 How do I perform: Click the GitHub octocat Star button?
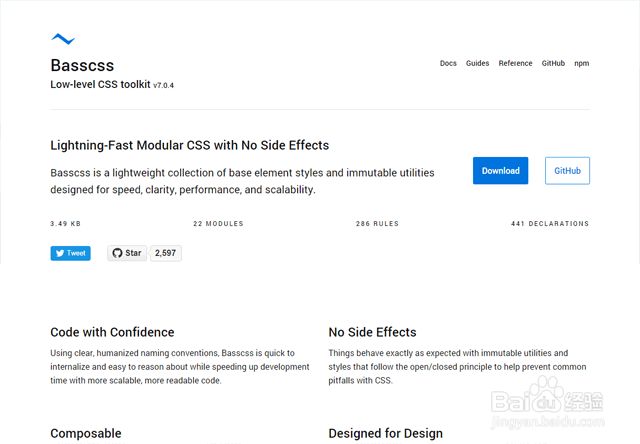pyautogui.click(x=127, y=253)
